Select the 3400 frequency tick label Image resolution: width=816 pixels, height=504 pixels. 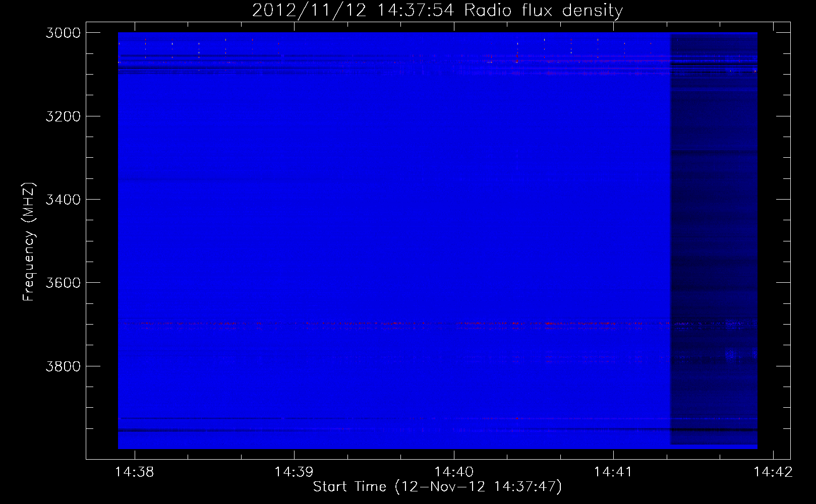coord(63,200)
